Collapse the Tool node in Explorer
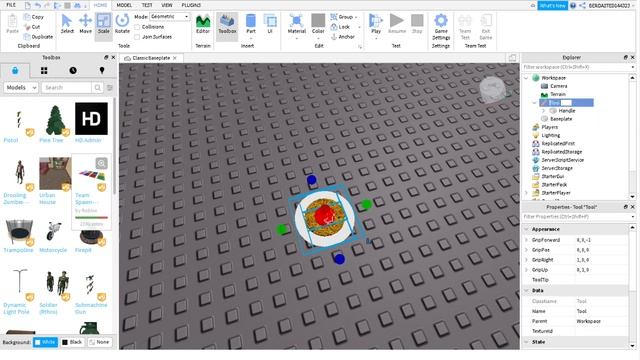Viewport: 640px width, 360px height. (x=534, y=102)
